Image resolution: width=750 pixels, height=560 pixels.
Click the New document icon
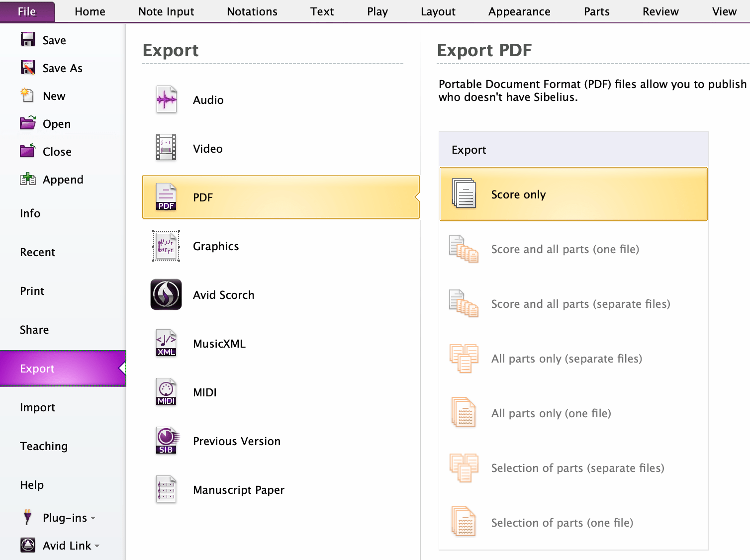click(x=27, y=95)
